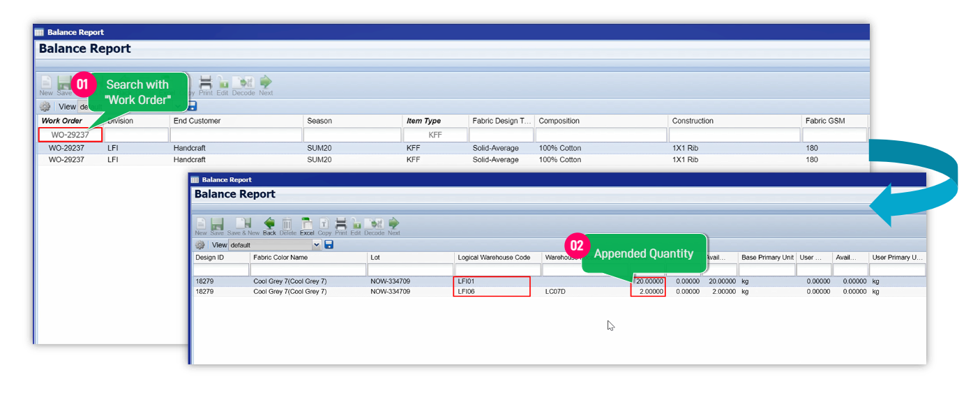Click 1X1 Rib construction cell in second row
Screen dimensions: 980x407
[685, 160]
